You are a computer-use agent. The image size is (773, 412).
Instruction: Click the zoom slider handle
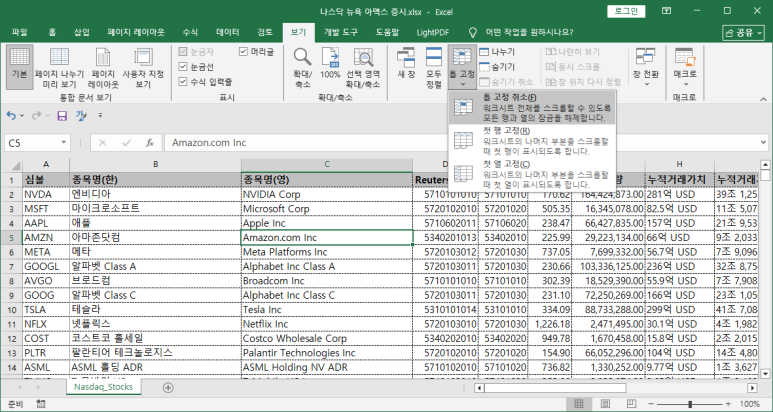[x=690, y=404]
